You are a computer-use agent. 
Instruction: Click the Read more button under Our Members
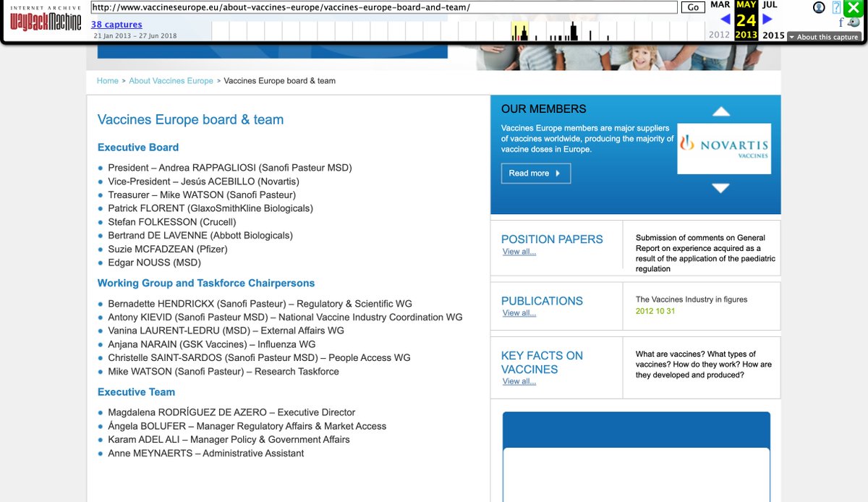(535, 174)
